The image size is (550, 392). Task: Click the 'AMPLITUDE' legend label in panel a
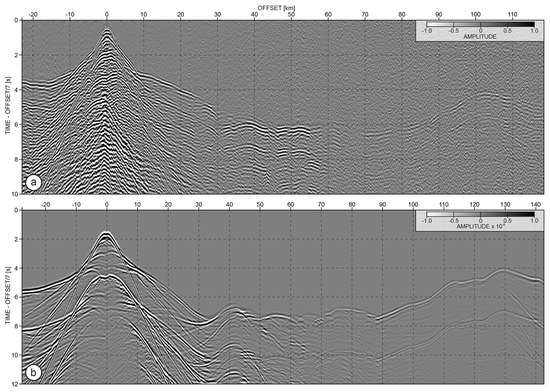click(480, 37)
